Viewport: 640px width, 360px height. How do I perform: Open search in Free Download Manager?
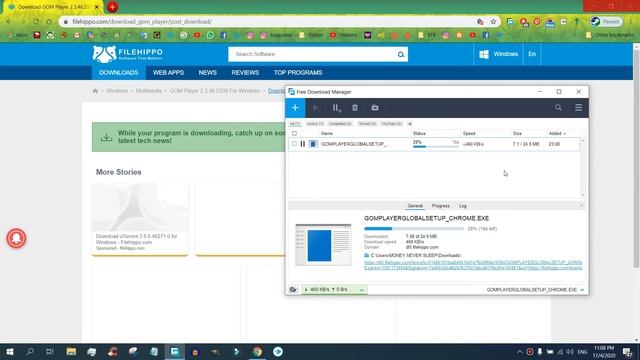(558, 108)
